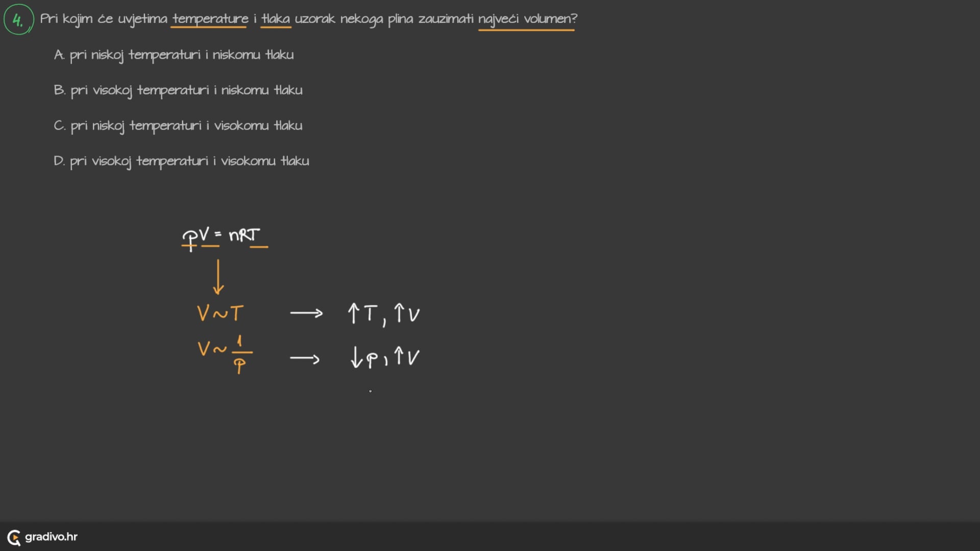This screenshot has width=980, height=551.
Task: Click the underlined word temperature in the question
Action: coord(210,19)
